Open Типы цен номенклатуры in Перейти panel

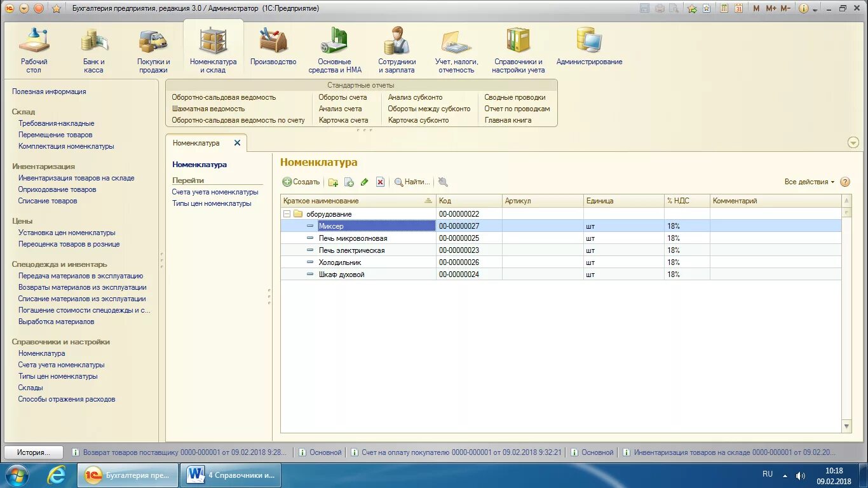click(x=212, y=204)
